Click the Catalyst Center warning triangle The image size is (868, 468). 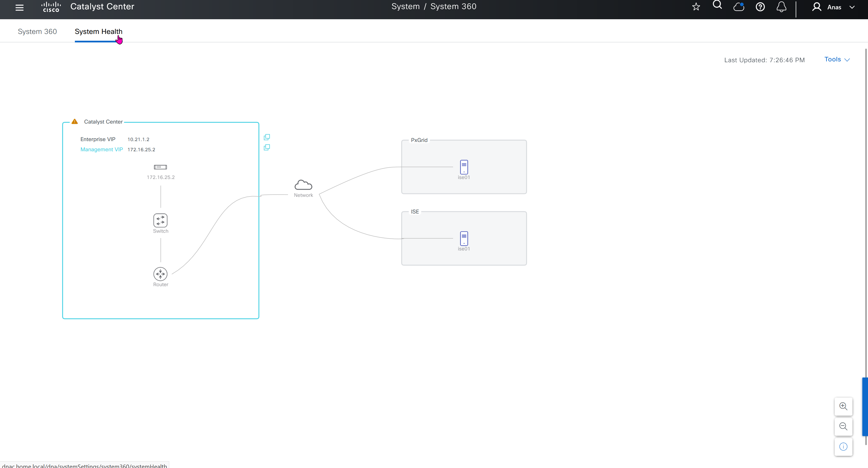click(x=75, y=121)
